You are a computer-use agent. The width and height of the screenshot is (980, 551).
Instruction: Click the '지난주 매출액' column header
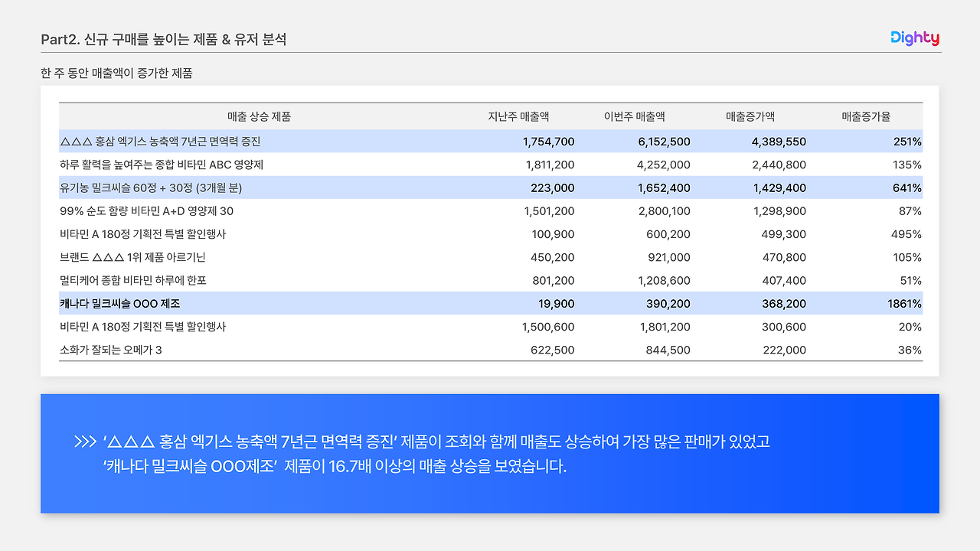pos(518,117)
